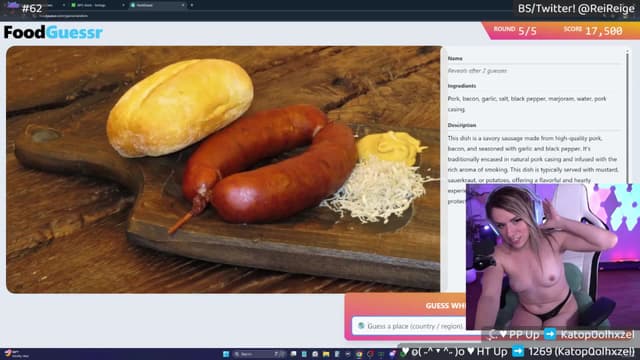640x360 pixels.
Task: Open a new browser tab with plus button
Action: (x=192, y=5)
